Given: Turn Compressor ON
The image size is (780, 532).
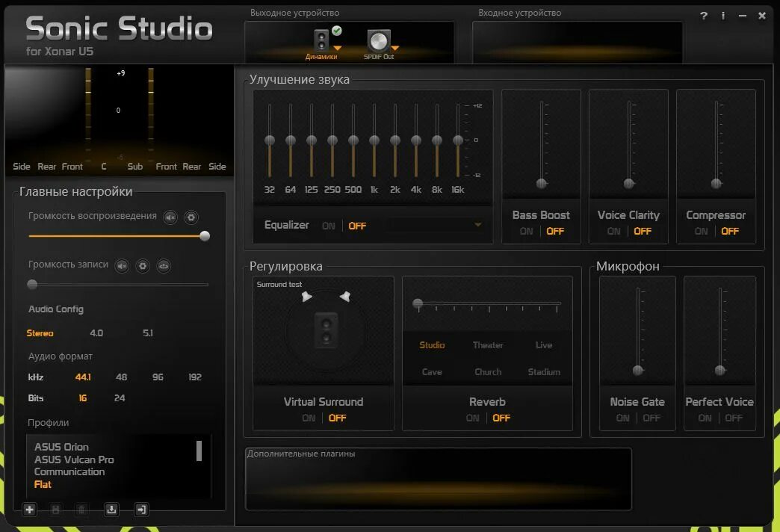Looking at the screenshot, I should [x=701, y=232].
